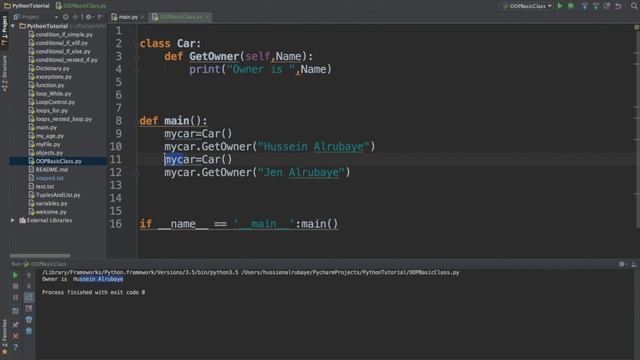Viewport: 640px width, 360px height.
Task: Start debugging with the green bug icon
Action: [x=571, y=6]
